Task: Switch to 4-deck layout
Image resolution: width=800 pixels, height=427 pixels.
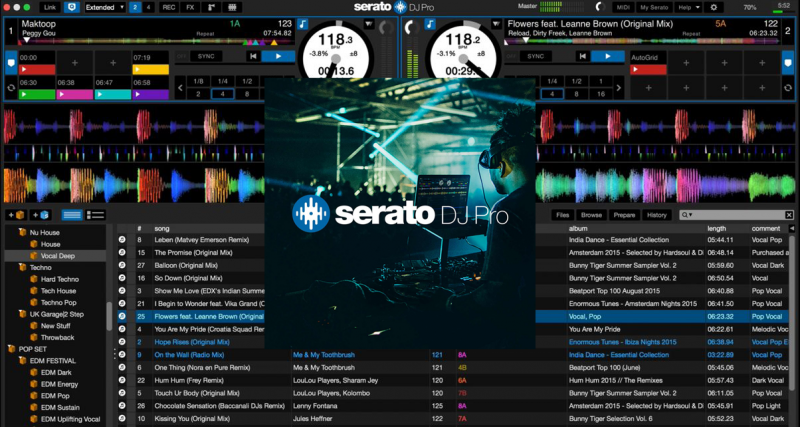Action: [148, 8]
